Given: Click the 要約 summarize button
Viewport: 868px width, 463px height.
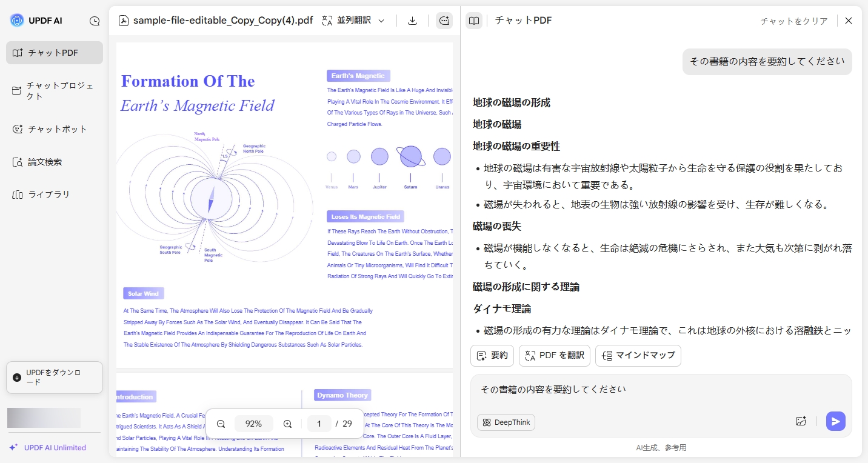Looking at the screenshot, I should pos(492,356).
